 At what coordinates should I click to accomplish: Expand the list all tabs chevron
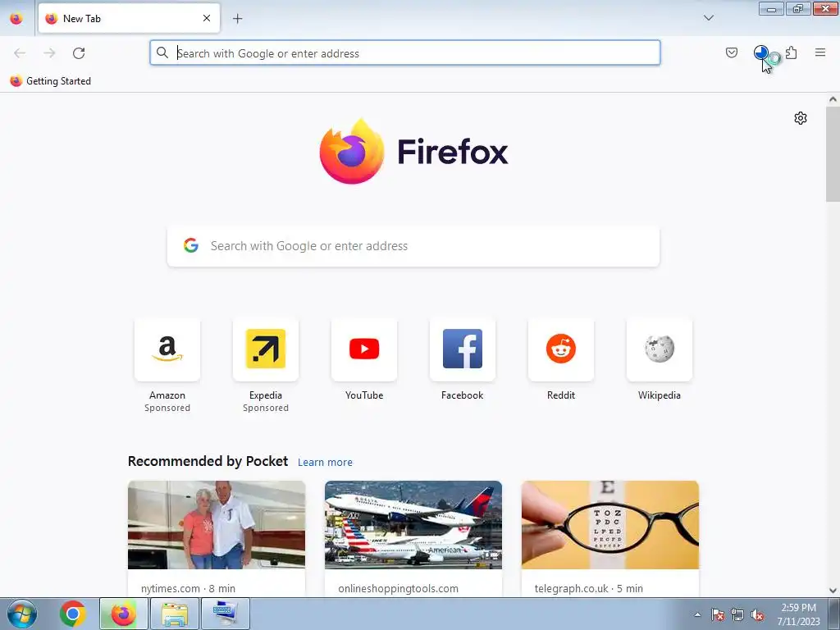[708, 18]
